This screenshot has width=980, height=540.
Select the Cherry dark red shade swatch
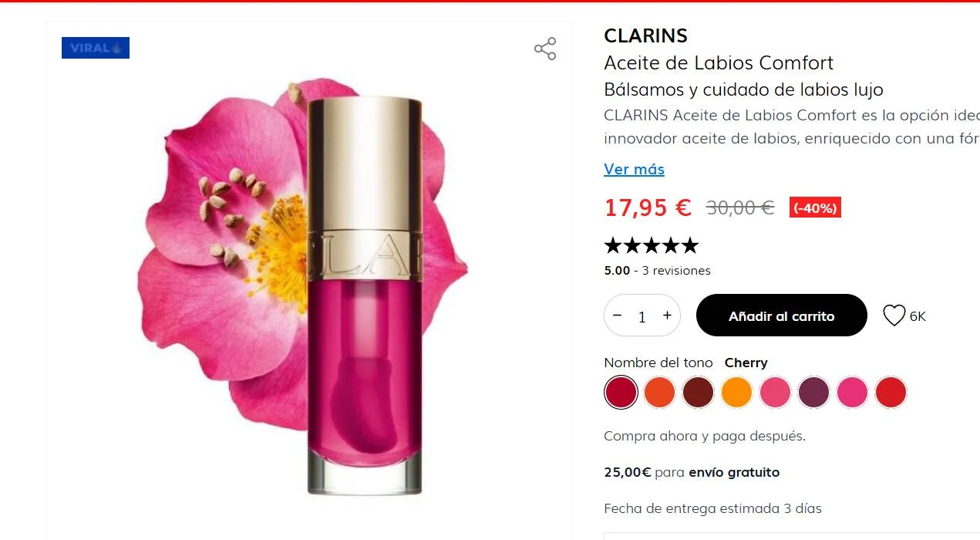(x=621, y=393)
